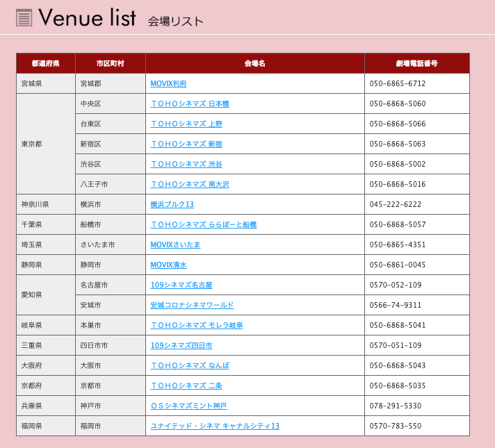This screenshot has height=448, width=495.
Task: Click the 新宿区 city cell
Action: [x=111, y=144]
